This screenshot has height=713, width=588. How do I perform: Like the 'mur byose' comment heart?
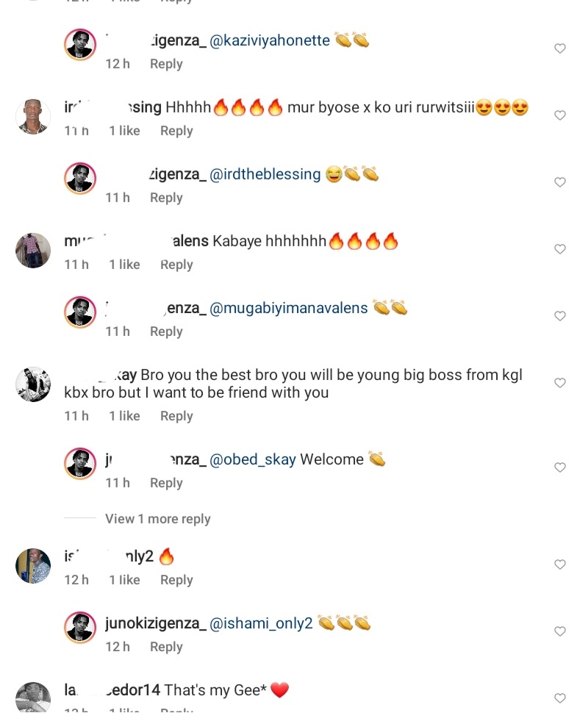click(x=560, y=115)
